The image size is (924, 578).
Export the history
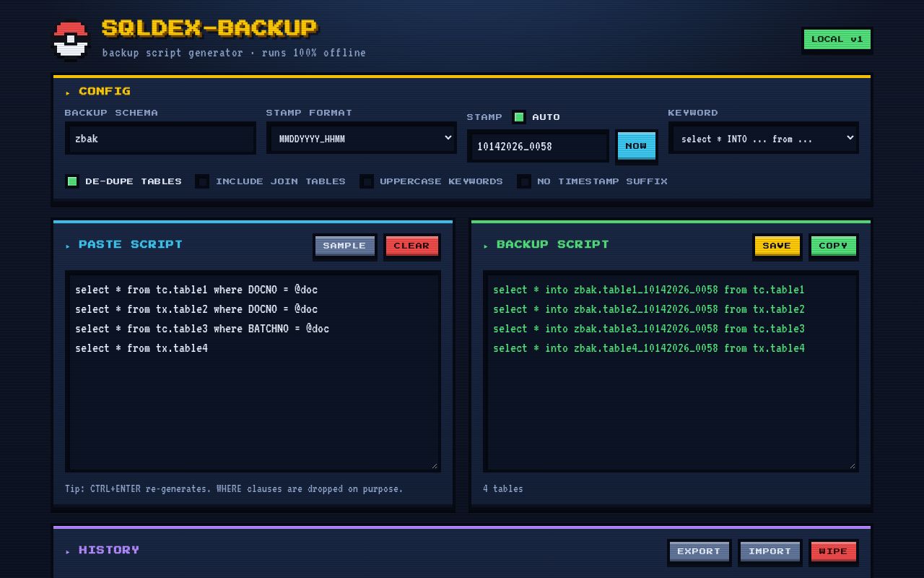[x=699, y=551]
